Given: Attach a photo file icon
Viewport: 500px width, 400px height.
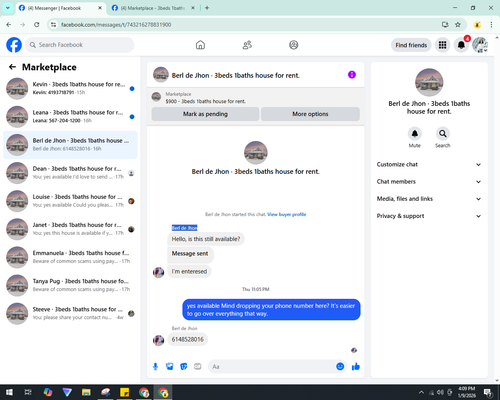Looking at the screenshot, I should tap(170, 367).
